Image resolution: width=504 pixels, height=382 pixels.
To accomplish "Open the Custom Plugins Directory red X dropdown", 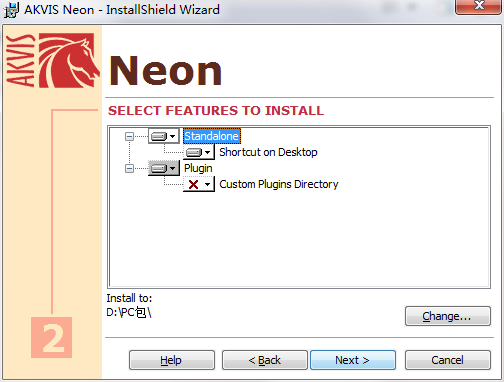I will 198,184.
